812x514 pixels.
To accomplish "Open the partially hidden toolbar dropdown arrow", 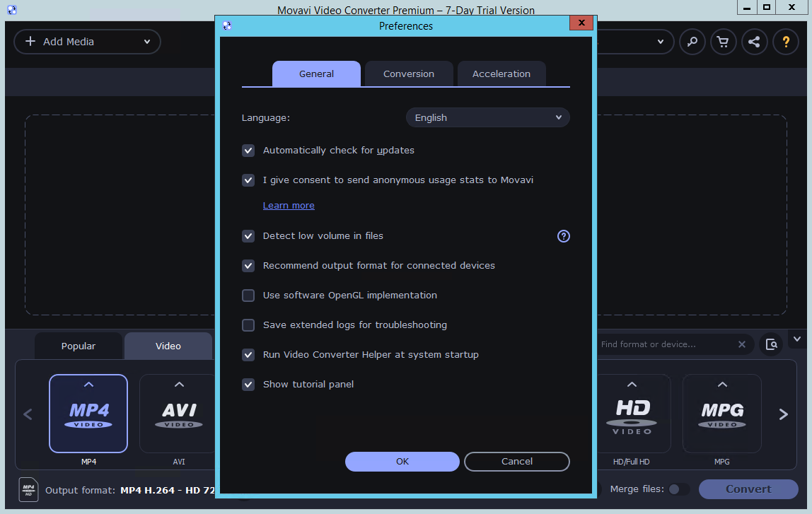I will 660,42.
